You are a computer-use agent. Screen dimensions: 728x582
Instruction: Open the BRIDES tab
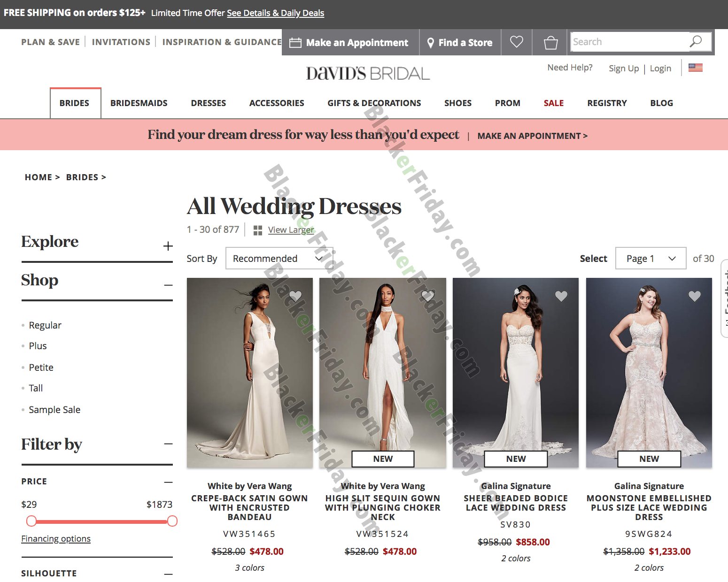coord(75,103)
